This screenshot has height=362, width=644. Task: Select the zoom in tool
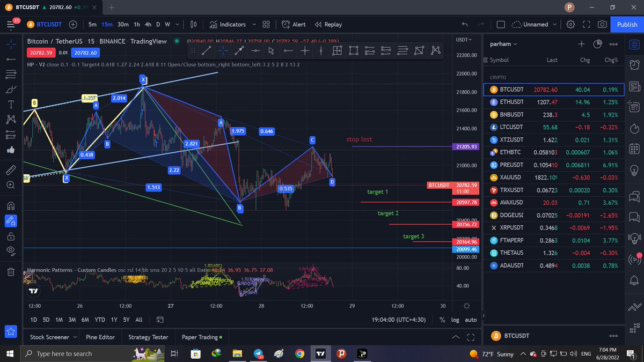tap(11, 185)
